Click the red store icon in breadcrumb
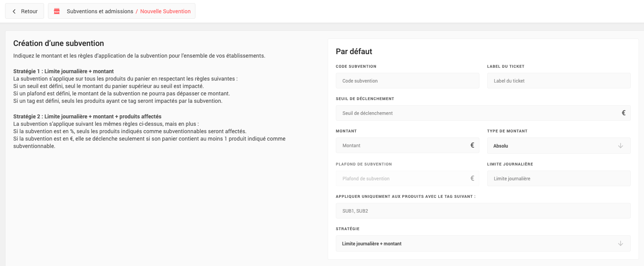Viewport: 644px width, 266px height. point(57,11)
